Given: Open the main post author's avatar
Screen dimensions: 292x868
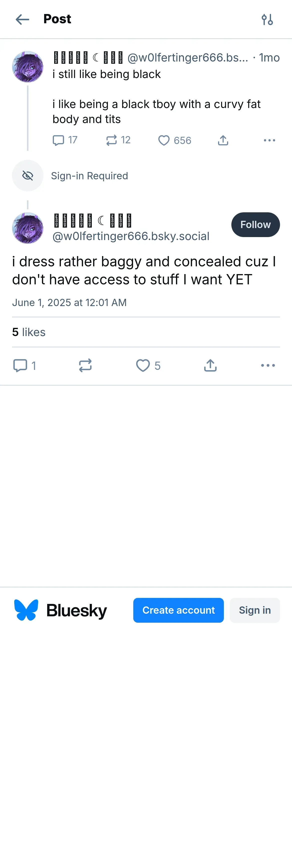Looking at the screenshot, I should pyautogui.click(x=28, y=228).
